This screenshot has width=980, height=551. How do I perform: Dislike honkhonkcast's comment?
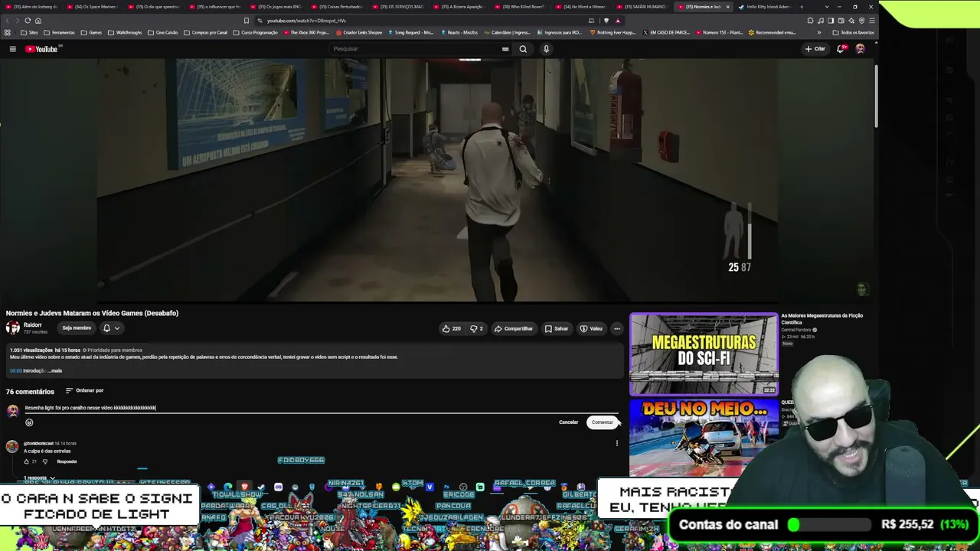pos(45,461)
